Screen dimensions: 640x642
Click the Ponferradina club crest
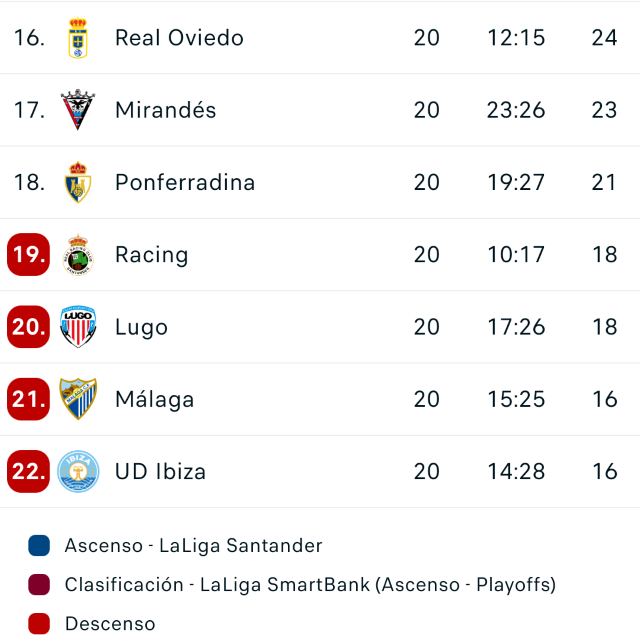(x=78, y=182)
